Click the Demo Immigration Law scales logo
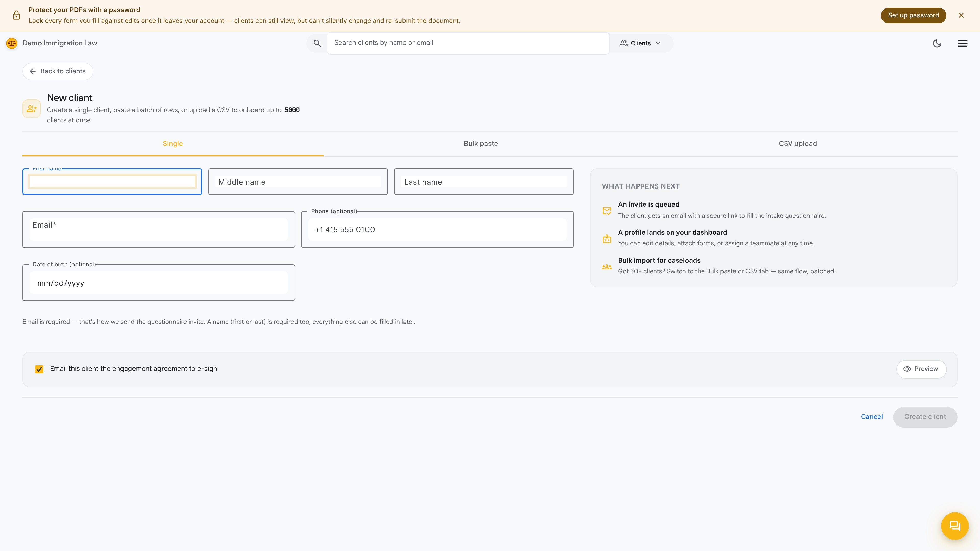Viewport: 980px width, 551px height. tap(12, 43)
